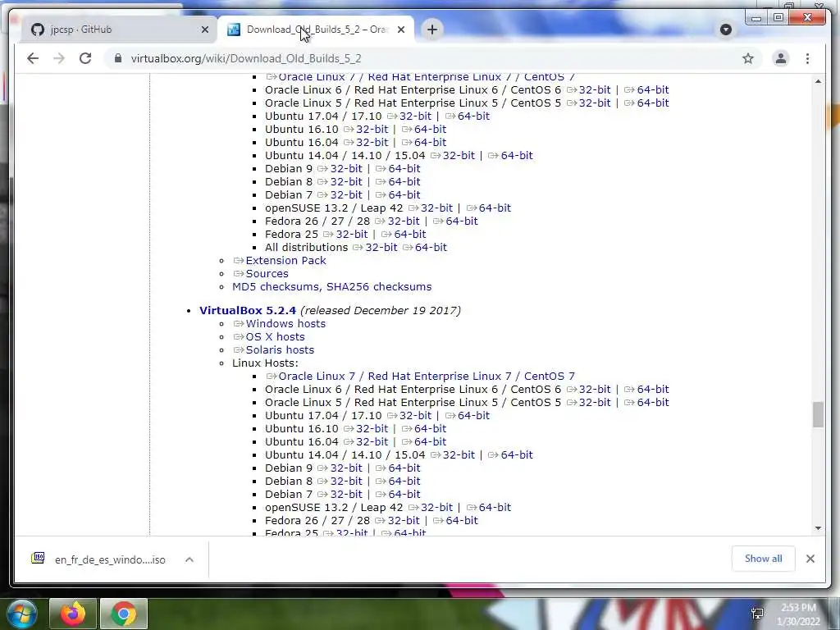The width and height of the screenshot is (840, 630).
Task: Dismiss the downloads bar
Action: (x=810, y=559)
